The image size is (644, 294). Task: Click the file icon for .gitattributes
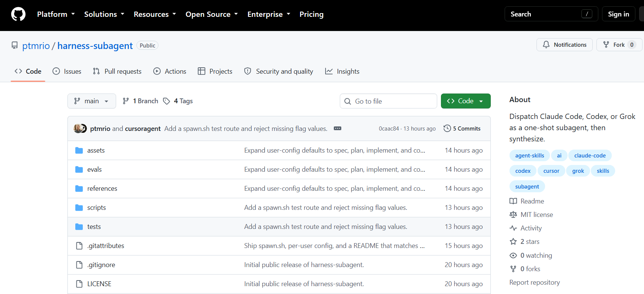79,246
